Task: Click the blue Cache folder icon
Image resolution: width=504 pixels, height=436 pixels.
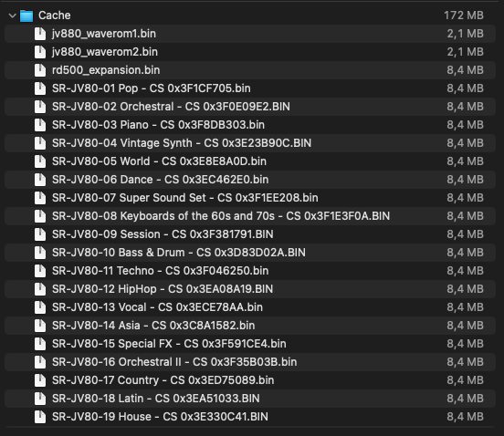Action: point(26,16)
